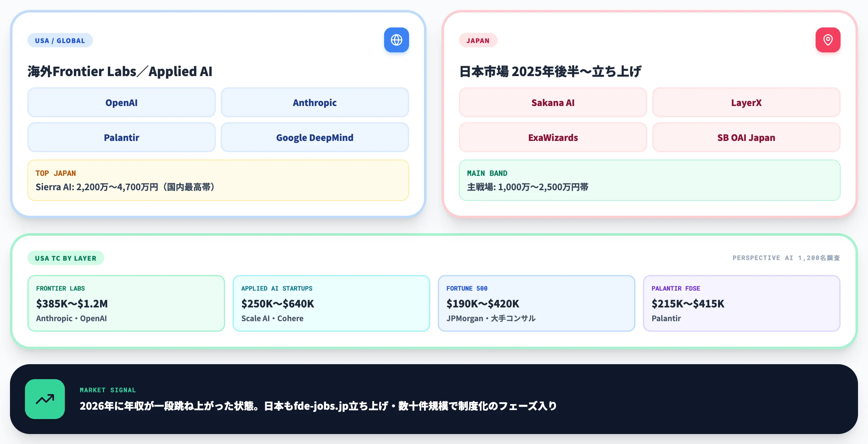This screenshot has width=868, height=444.
Task: Click the USA TC BY LAYER badge
Action: (66, 258)
